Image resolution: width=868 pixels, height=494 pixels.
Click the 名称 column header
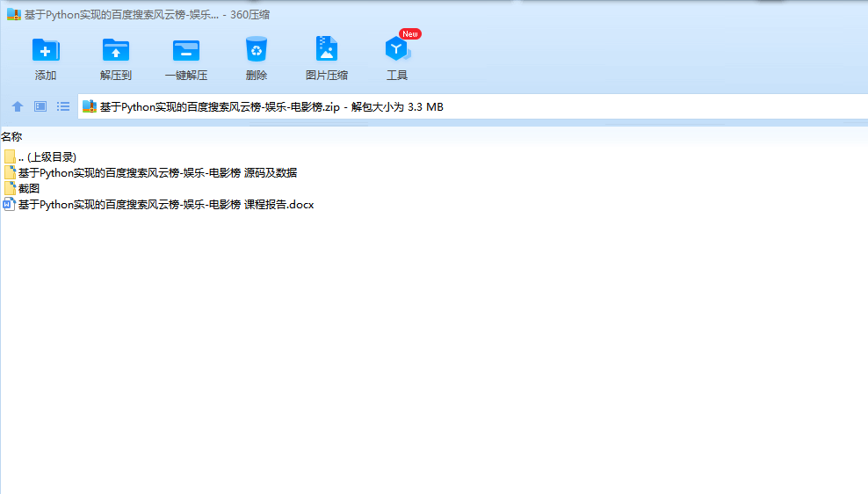(x=11, y=136)
